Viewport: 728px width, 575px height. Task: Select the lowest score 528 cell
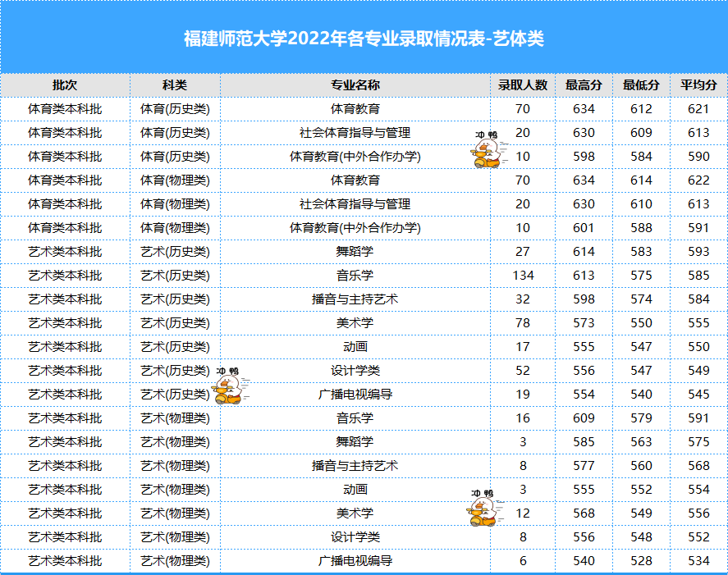(x=641, y=561)
